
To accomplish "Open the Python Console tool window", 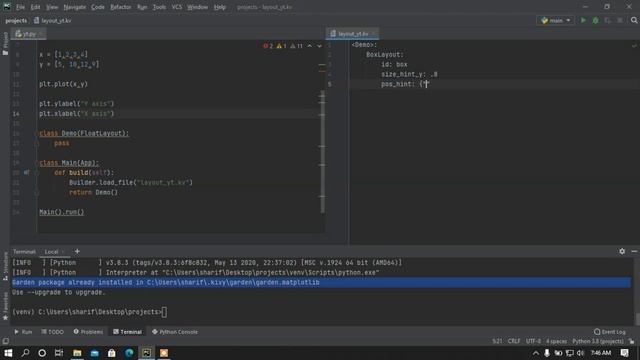I will [175, 332].
